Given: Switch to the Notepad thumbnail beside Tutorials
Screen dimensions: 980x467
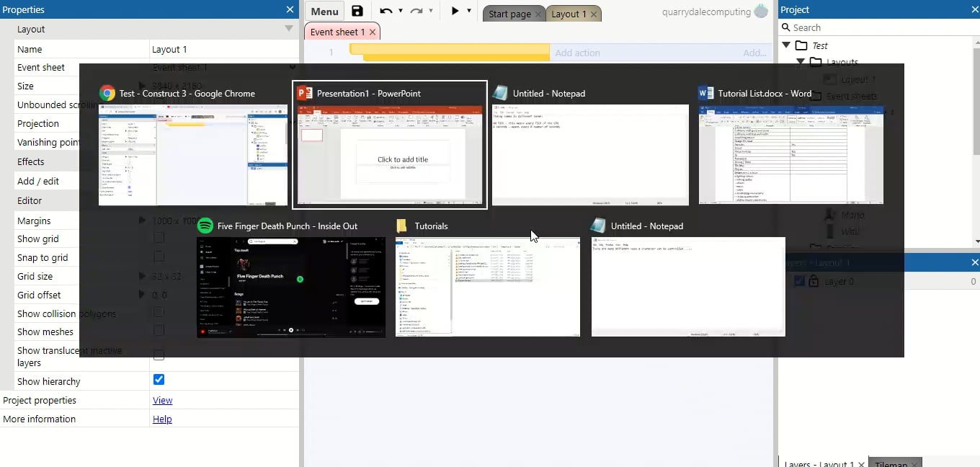Looking at the screenshot, I should (688, 287).
